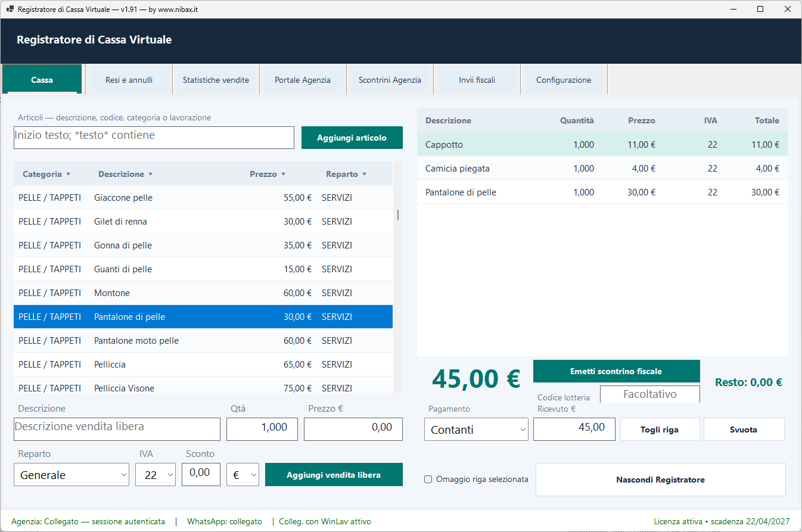
Task: Click the article list scrollbar thumb
Action: pyautogui.click(x=398, y=215)
